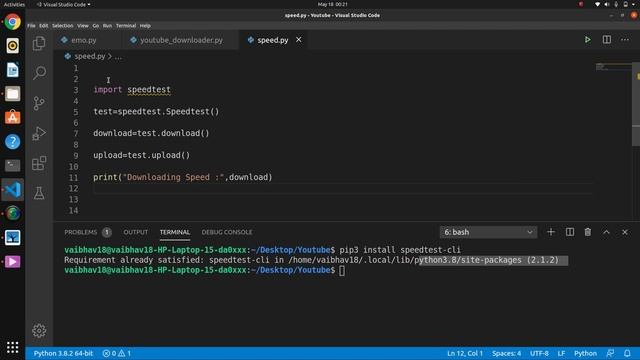Split the editor right
This screenshot has height=360, width=640.
point(607,40)
